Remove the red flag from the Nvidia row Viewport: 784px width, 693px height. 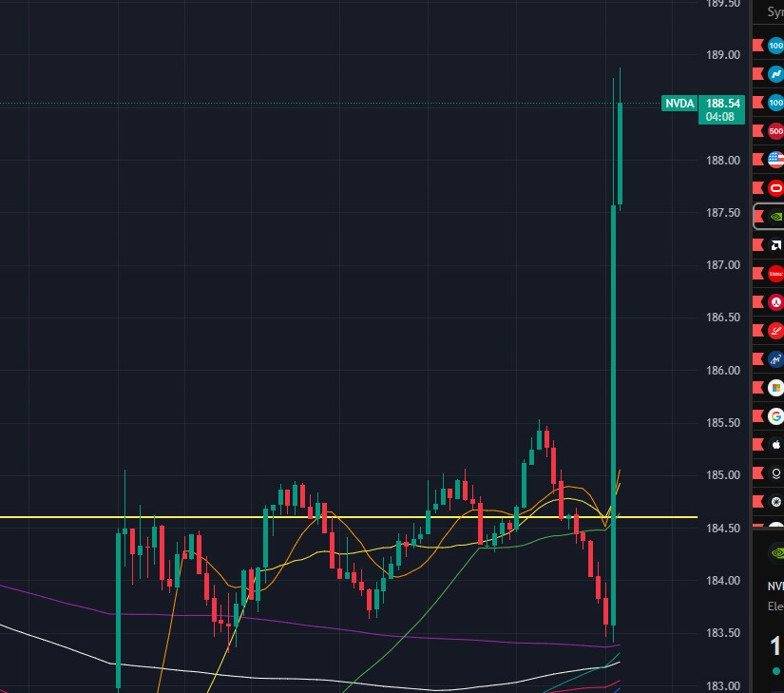(758, 217)
